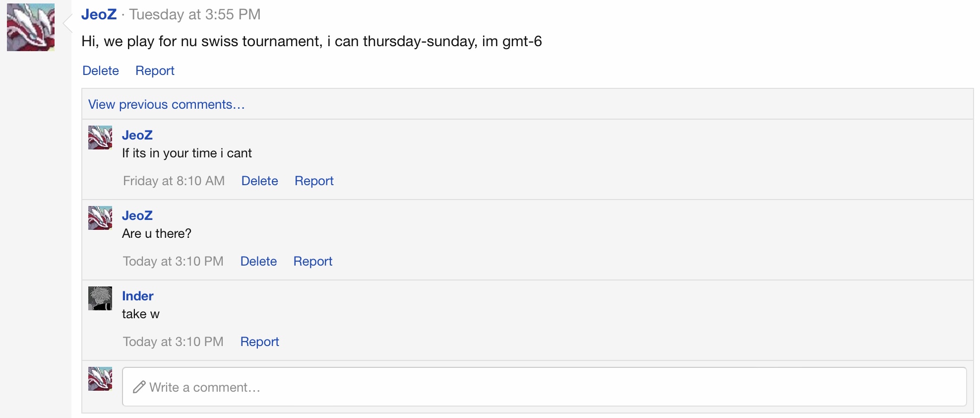The image size is (980, 418).
Task: Focus the Write a comment field
Action: tap(546, 387)
